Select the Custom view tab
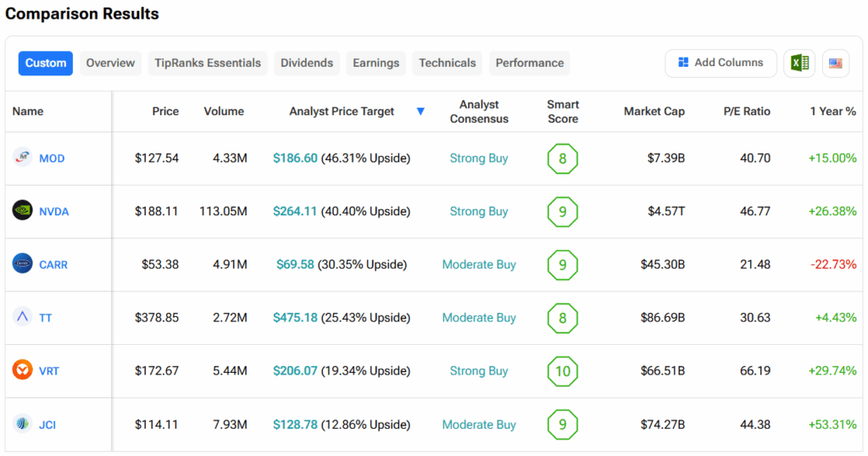 pyautogui.click(x=46, y=64)
